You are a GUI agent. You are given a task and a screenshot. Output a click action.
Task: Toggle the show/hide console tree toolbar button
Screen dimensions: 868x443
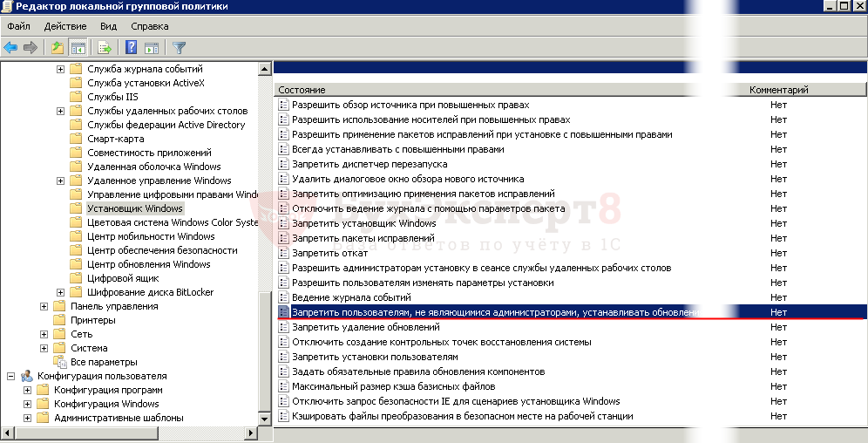point(78,47)
